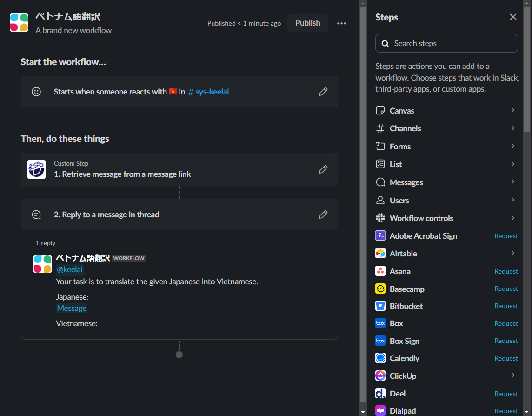Click the Box app icon
Viewport: 532px width, 416px height.
380,323
